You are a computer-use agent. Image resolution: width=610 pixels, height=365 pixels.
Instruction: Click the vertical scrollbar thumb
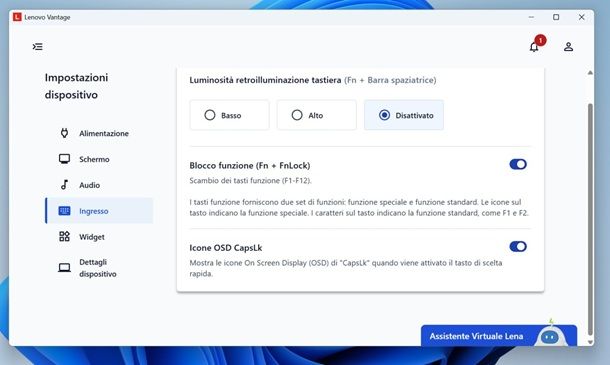tap(590, 219)
